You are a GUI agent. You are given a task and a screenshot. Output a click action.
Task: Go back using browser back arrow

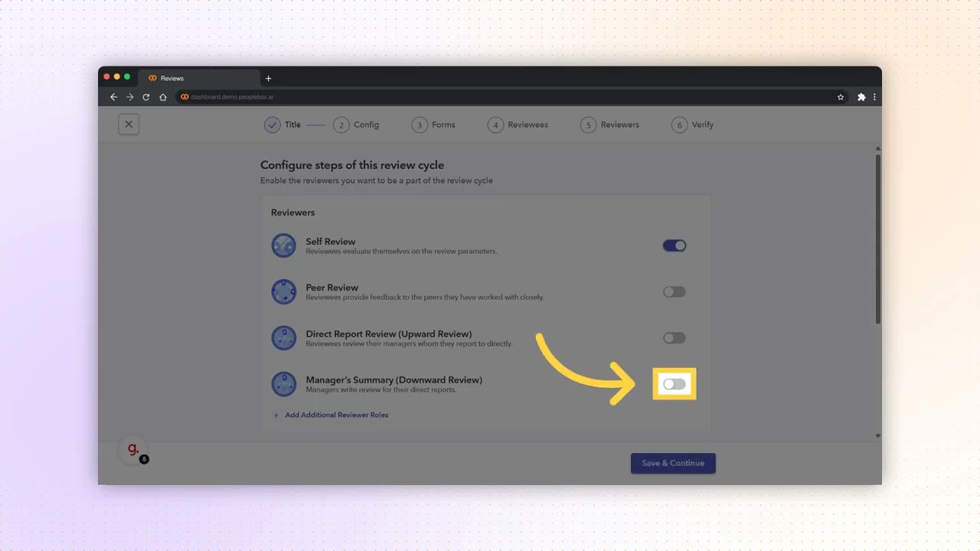click(x=114, y=97)
